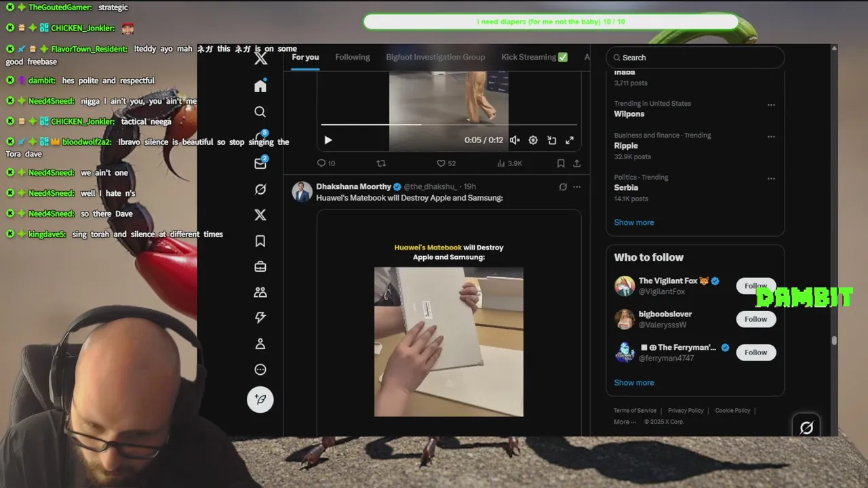Switch to the Following tab

tap(353, 57)
